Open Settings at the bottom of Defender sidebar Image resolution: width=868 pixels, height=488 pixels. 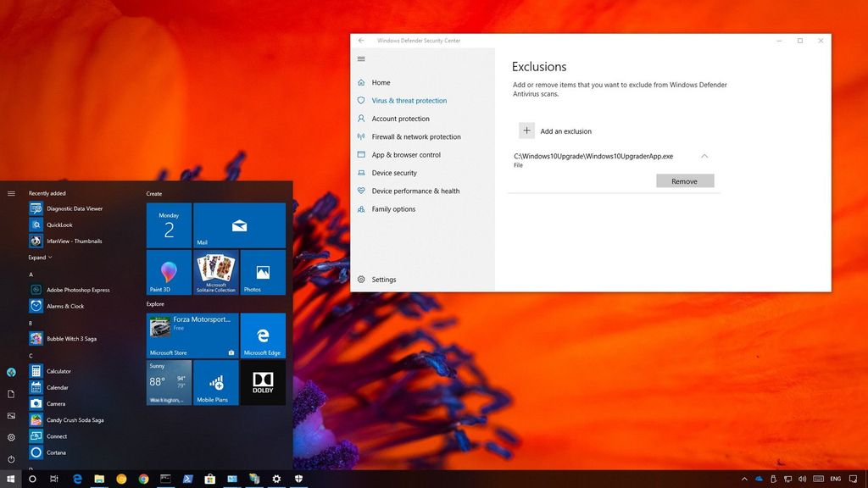click(x=384, y=280)
